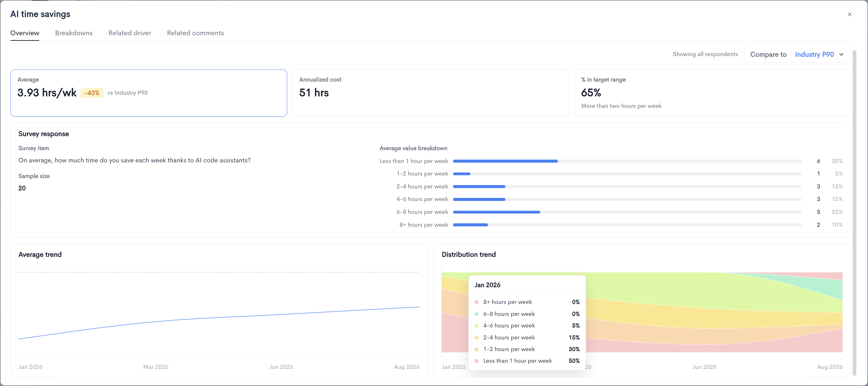Image resolution: width=868 pixels, height=386 pixels.
Task: Open the Compare to Industry P90 dropdown
Action: pyautogui.click(x=797, y=55)
